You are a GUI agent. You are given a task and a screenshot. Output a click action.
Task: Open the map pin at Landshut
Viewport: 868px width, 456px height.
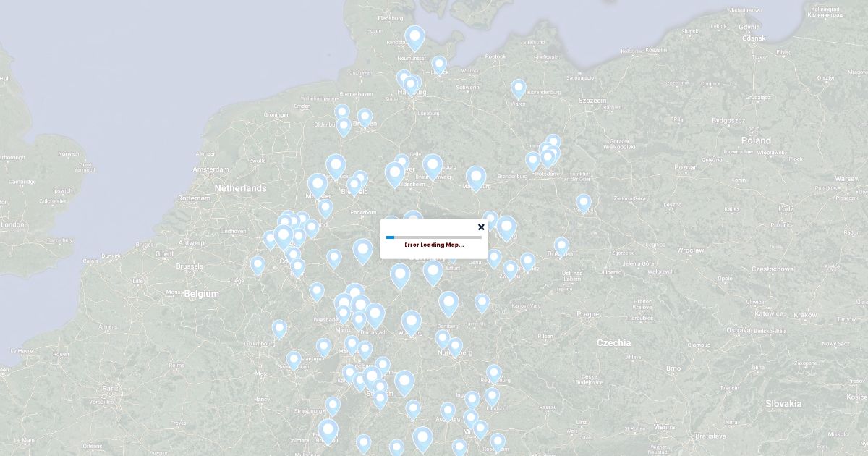click(x=492, y=397)
